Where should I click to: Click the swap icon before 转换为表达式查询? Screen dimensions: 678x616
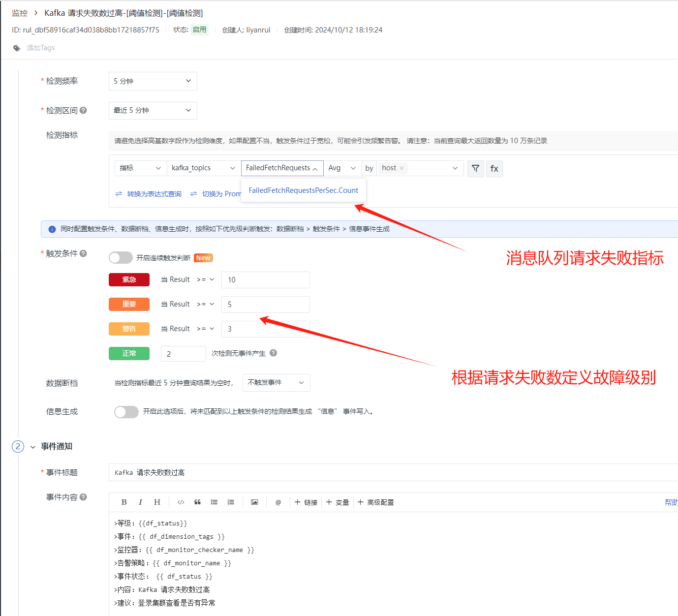pos(119,194)
